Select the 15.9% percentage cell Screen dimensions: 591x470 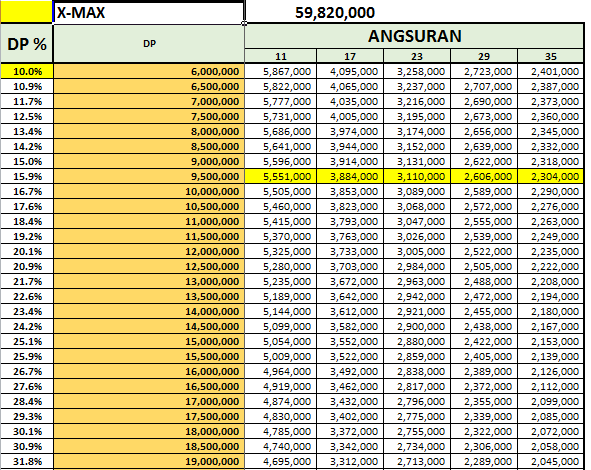(x=27, y=176)
